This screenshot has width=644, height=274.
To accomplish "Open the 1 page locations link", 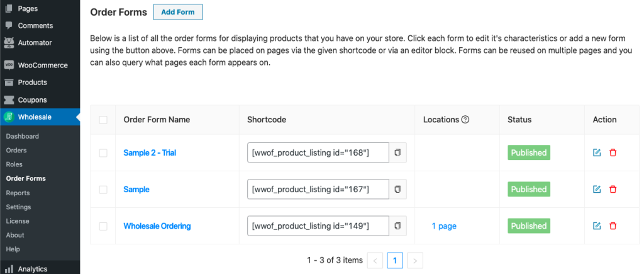I will pos(444,225).
